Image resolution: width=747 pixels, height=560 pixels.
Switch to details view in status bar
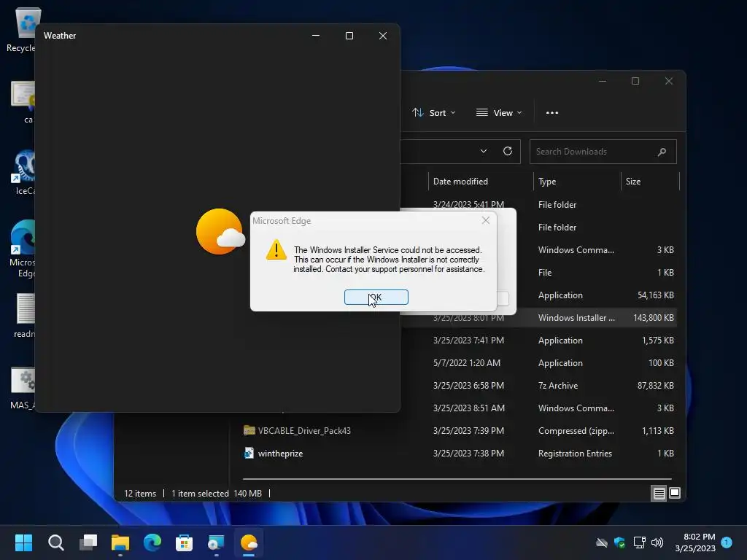[x=659, y=494]
